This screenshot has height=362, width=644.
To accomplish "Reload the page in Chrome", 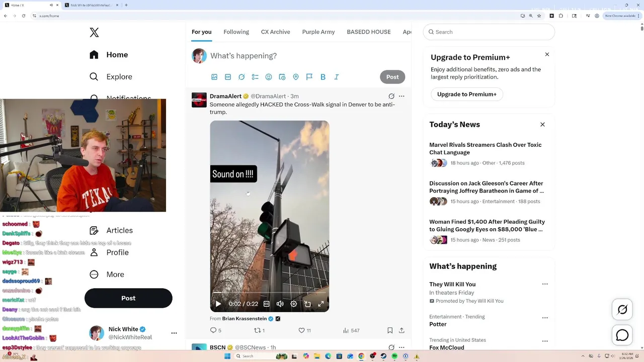I will (x=23, y=16).
